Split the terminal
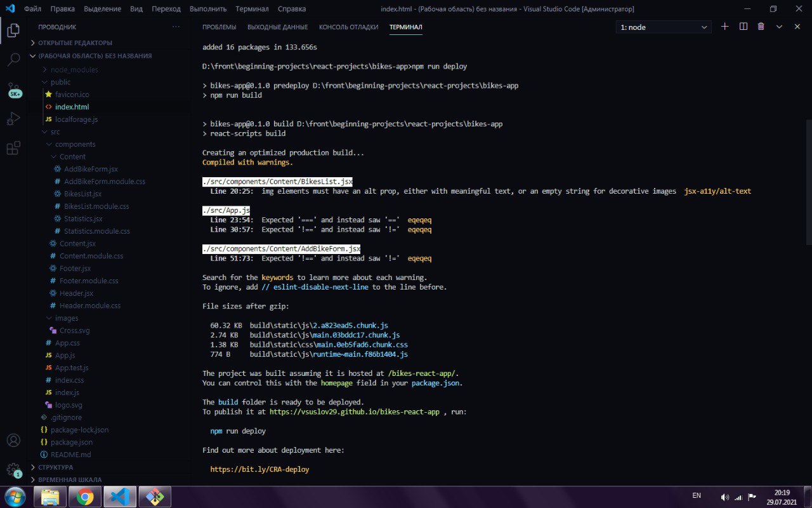812x508 pixels. point(743,27)
